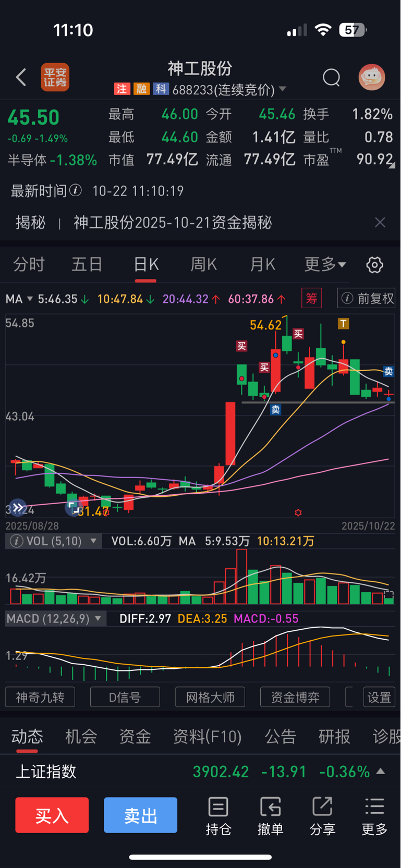Open the 研报 tab
This screenshot has height=868, width=401.
pyautogui.click(x=334, y=737)
